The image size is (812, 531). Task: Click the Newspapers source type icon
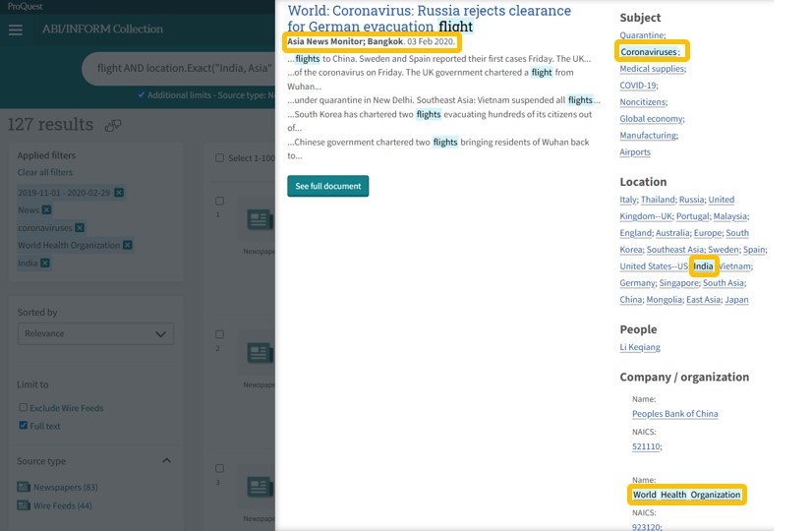point(24,488)
